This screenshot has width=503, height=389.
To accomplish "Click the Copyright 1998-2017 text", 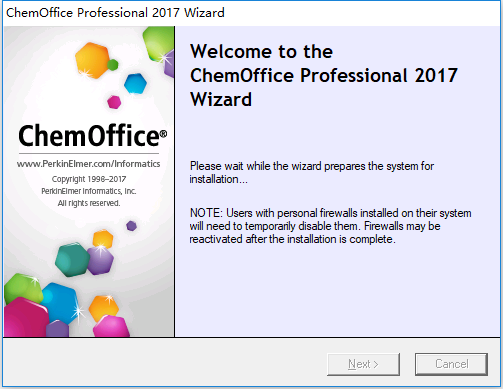I will pos(89,179).
